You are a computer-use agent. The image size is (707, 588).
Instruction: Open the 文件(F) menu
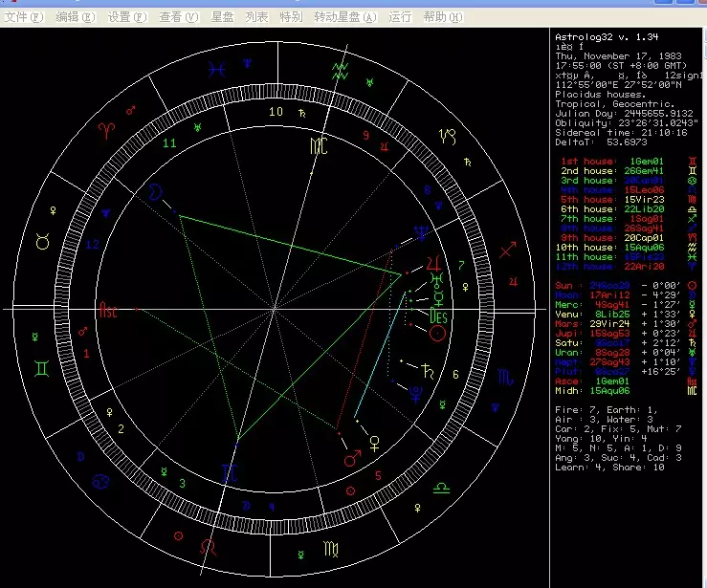pyautogui.click(x=24, y=17)
